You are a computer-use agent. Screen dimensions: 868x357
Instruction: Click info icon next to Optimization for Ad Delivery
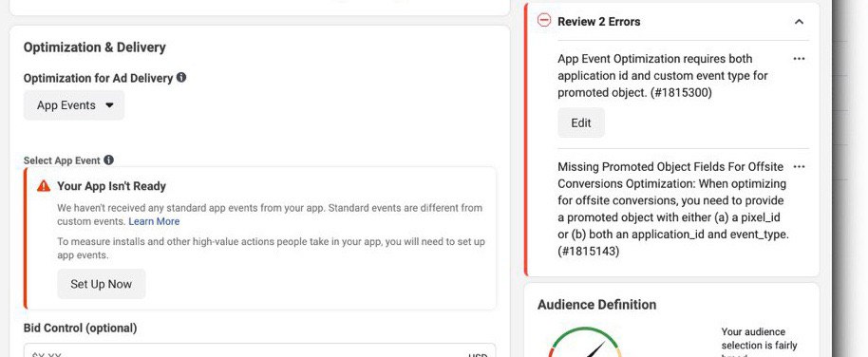click(181, 78)
